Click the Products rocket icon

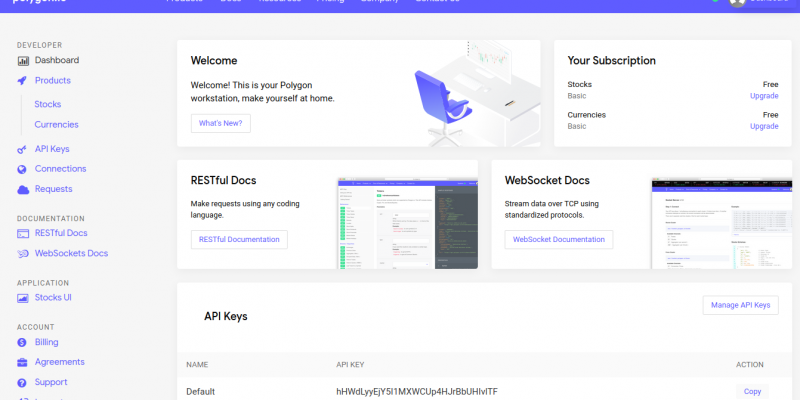pyautogui.click(x=22, y=81)
